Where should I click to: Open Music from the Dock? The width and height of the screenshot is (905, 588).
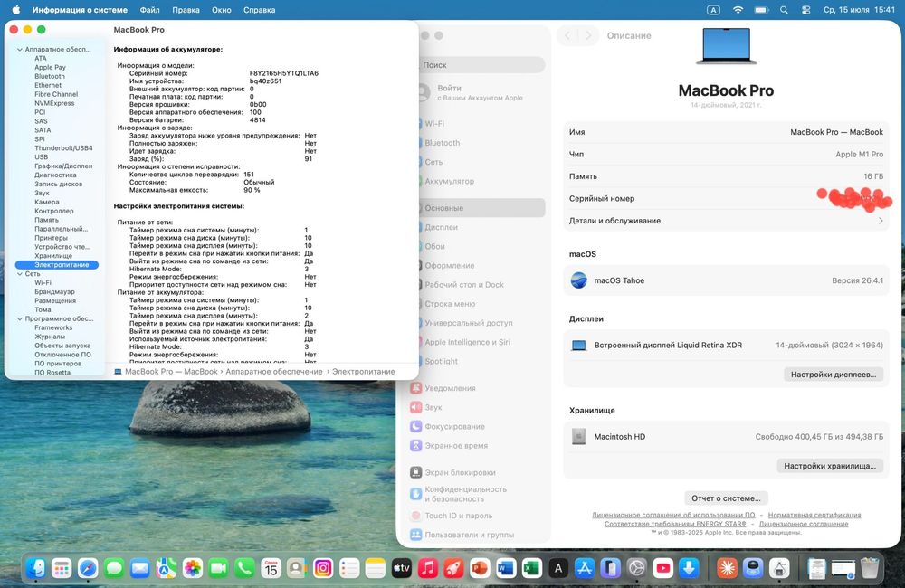point(428,568)
